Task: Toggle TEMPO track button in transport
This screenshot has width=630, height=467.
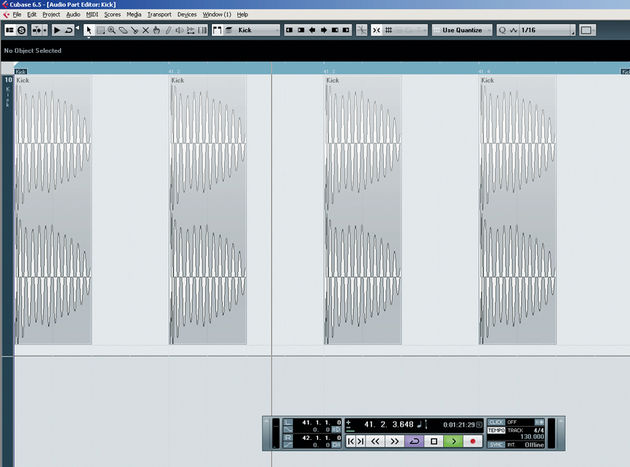Action: (496, 430)
